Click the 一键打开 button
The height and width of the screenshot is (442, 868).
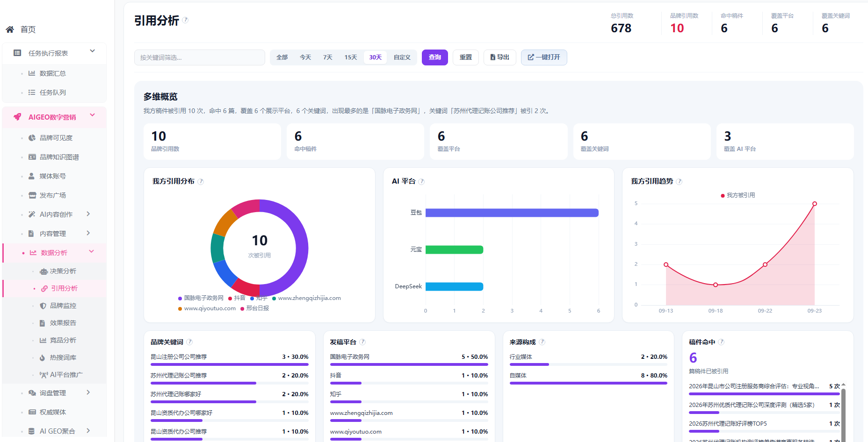pos(544,57)
